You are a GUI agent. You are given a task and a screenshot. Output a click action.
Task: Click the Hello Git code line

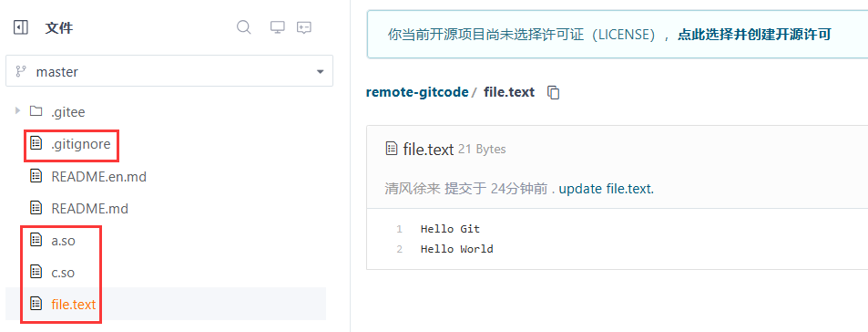coord(450,229)
